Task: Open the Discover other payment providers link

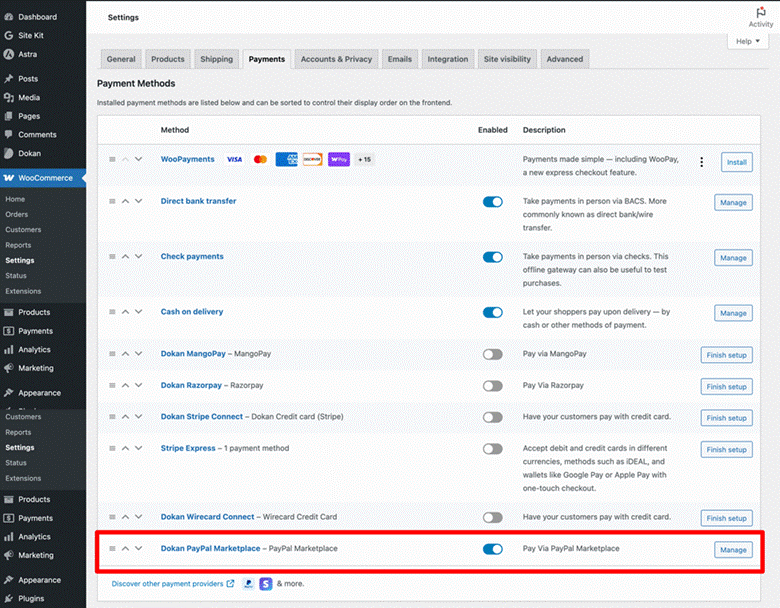Action: click(168, 583)
